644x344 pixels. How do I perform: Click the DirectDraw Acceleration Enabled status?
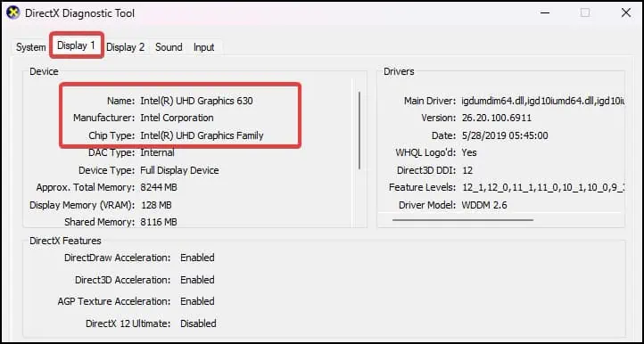pos(197,258)
